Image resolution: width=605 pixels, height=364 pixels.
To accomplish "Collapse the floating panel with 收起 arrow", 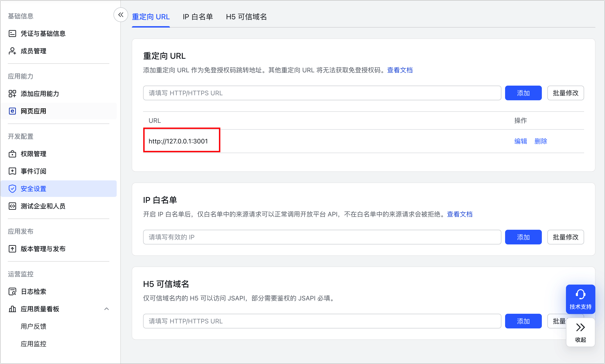I will point(580,332).
